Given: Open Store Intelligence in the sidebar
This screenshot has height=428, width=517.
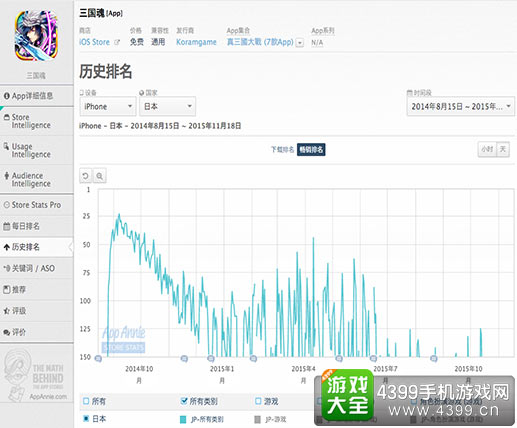Looking at the screenshot, I should coord(36,121).
